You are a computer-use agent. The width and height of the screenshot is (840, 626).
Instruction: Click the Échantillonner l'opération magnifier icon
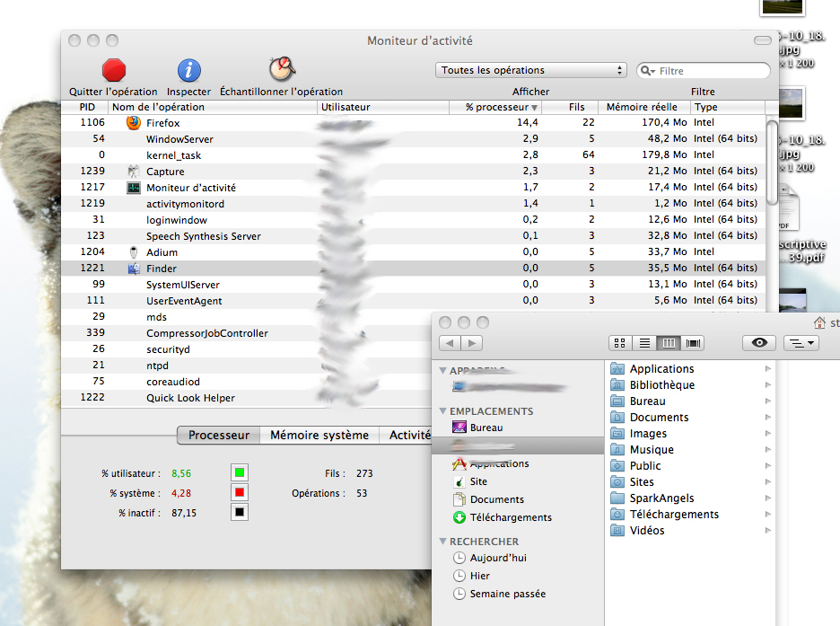tap(282, 68)
